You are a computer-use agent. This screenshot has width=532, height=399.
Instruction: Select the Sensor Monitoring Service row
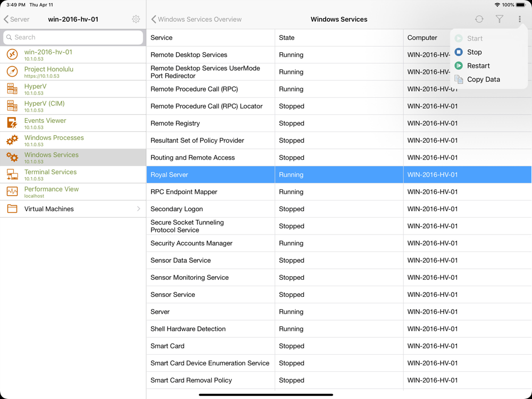339,278
